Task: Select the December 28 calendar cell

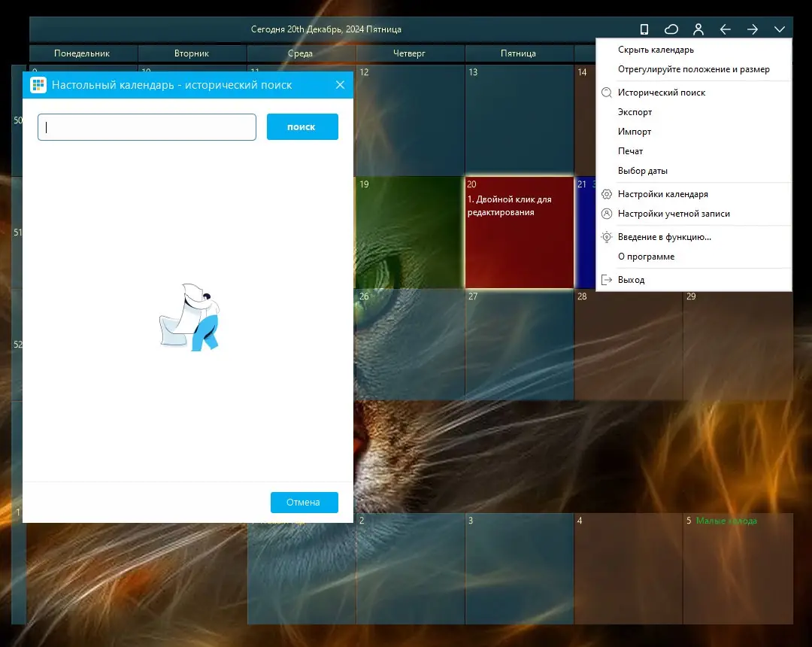Action: coord(628,346)
